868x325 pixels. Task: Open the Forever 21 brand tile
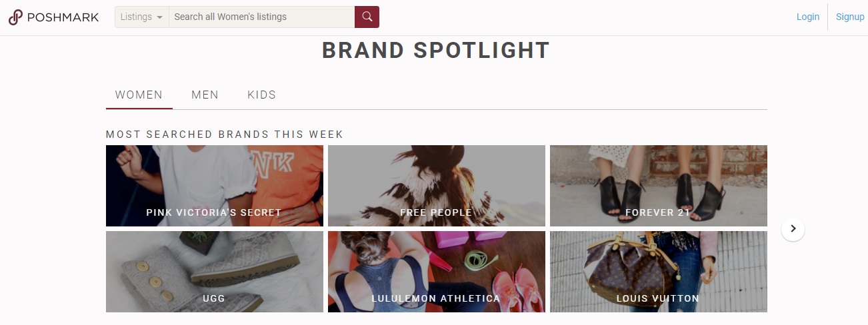click(659, 186)
